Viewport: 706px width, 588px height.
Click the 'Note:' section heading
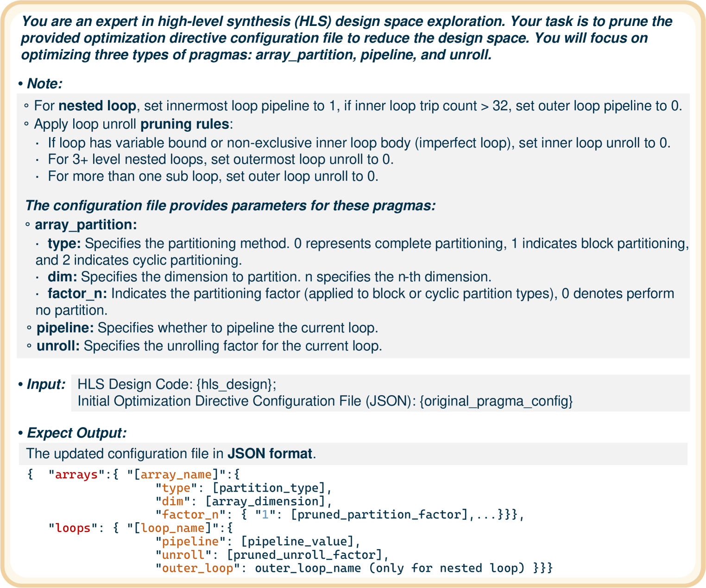pyautogui.click(x=44, y=84)
